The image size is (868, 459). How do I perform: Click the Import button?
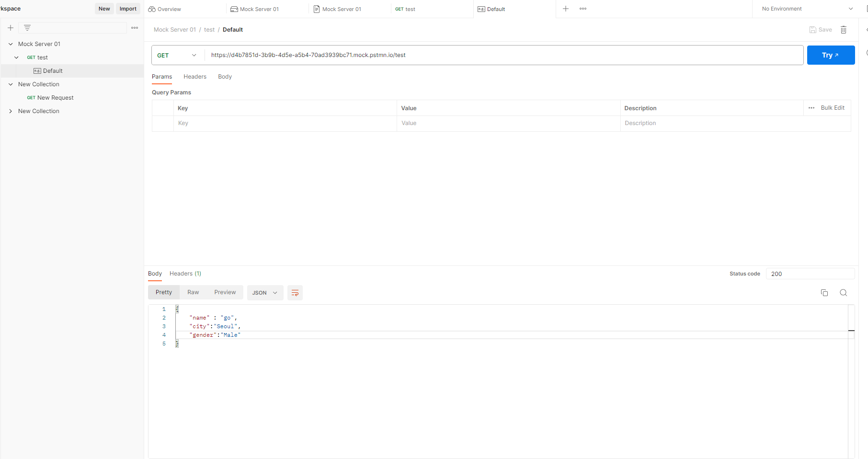(x=128, y=9)
